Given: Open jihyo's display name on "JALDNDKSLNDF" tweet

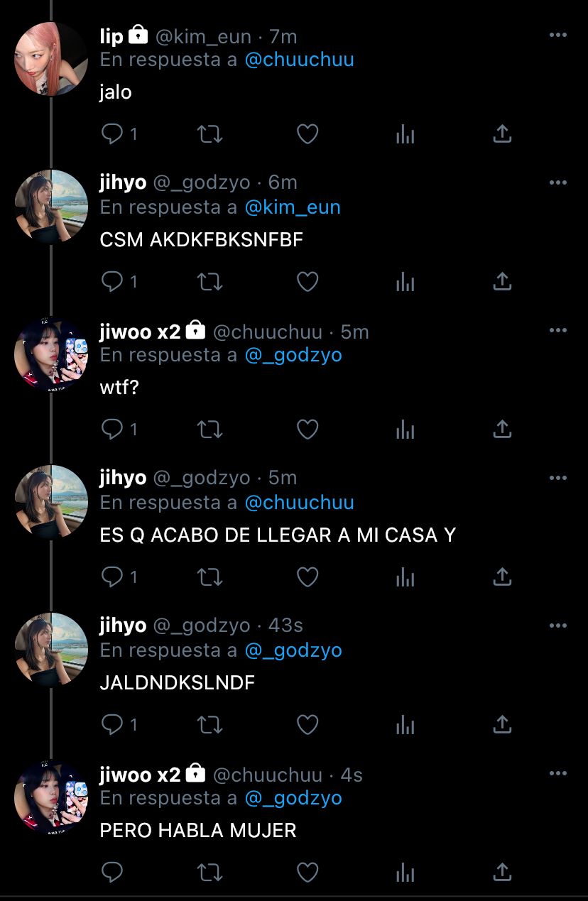Looking at the screenshot, I should pos(123,625).
